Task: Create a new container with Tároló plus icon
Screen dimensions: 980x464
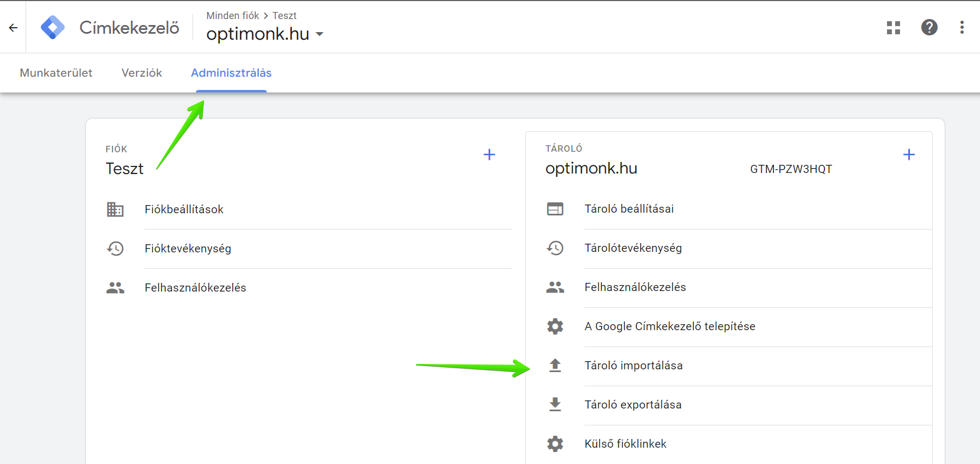Action: tap(909, 154)
